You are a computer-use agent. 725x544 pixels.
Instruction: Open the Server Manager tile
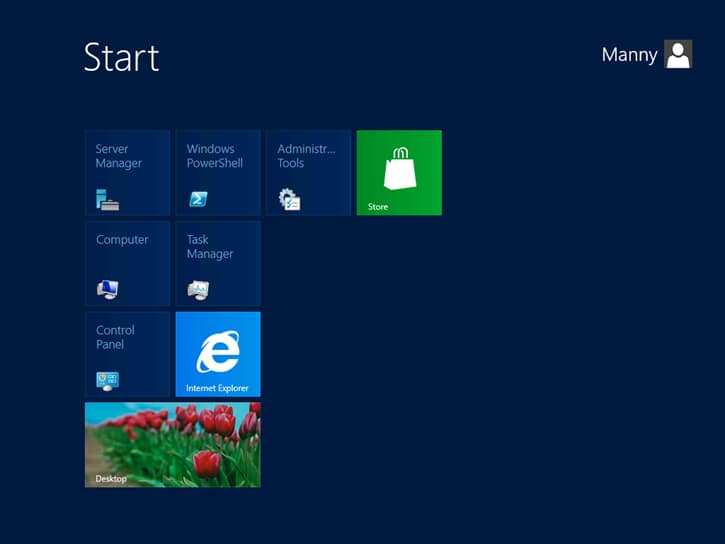128,173
